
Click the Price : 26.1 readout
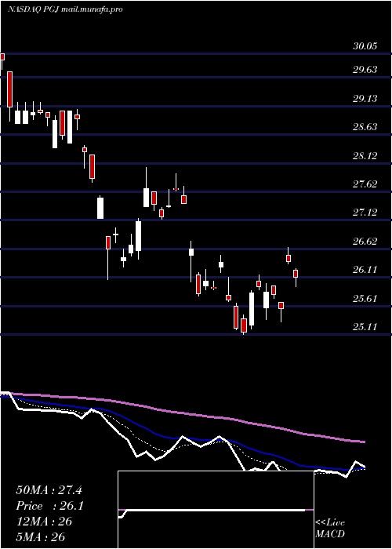tap(49, 506)
